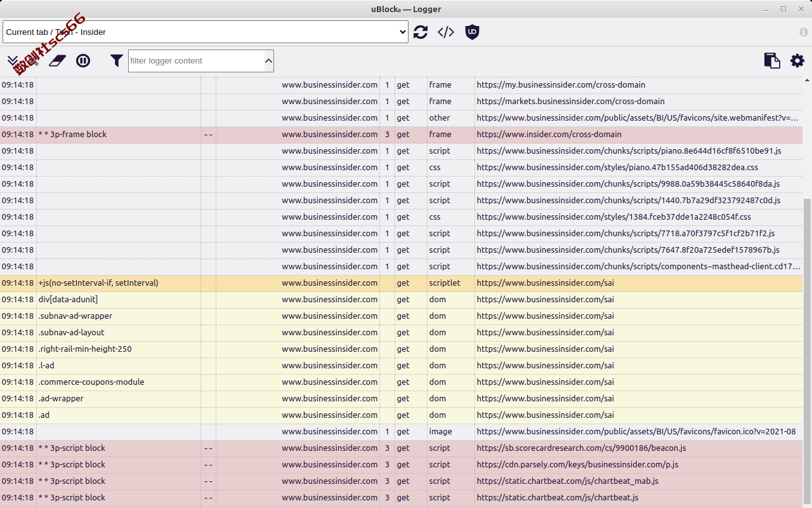The width and height of the screenshot is (812, 508).
Task: Reload the tab content with refresh icon
Action: pyautogui.click(x=421, y=32)
